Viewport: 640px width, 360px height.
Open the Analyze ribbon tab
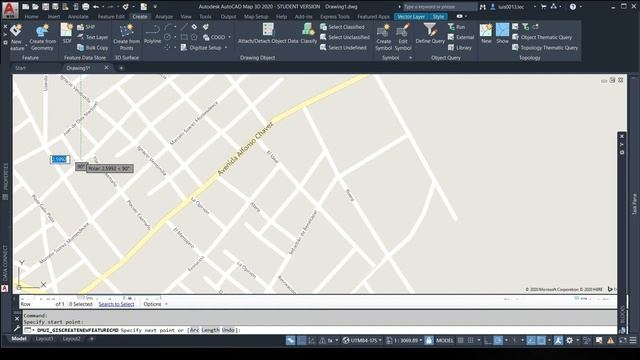[x=164, y=17]
